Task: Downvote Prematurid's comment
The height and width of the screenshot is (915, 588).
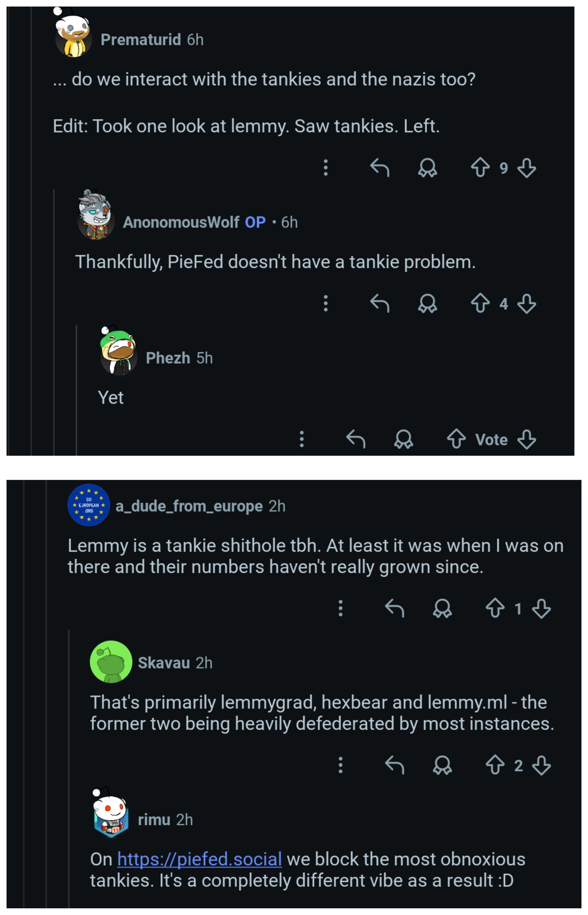Action: (x=527, y=168)
